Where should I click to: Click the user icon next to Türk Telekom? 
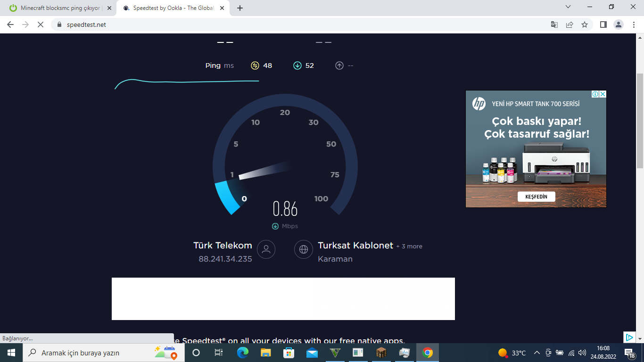[266, 249]
